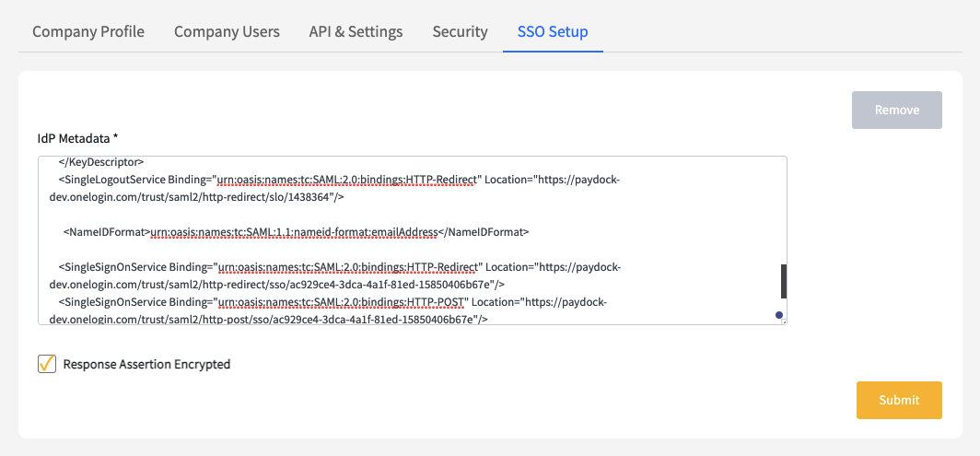Go to the API & Settings tab
The width and height of the screenshot is (980, 456).
pos(356,31)
